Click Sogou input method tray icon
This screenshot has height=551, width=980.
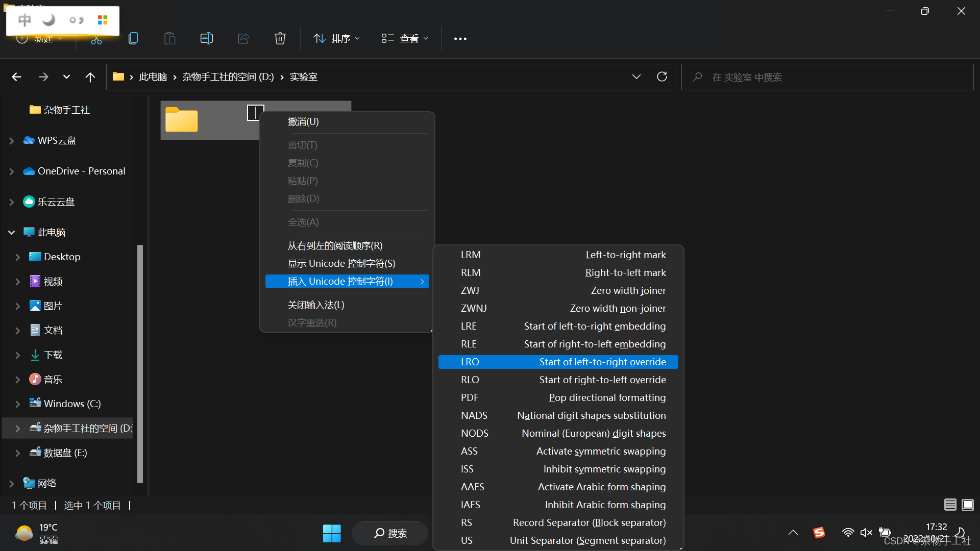tap(819, 533)
